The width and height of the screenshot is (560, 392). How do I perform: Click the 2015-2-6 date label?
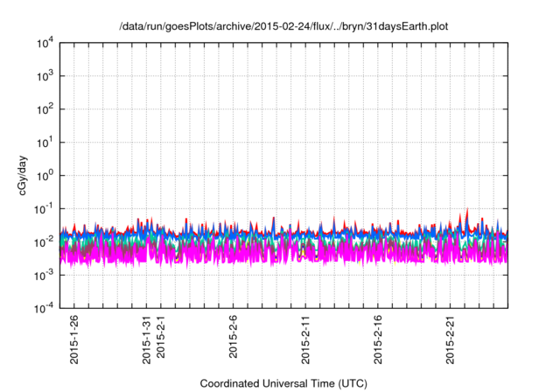click(x=234, y=337)
